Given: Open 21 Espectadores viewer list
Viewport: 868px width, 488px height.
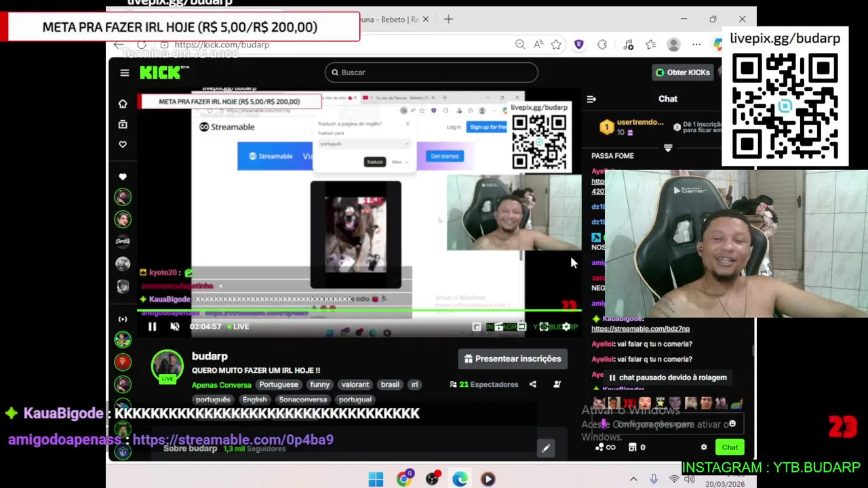Looking at the screenshot, I should pos(484,384).
